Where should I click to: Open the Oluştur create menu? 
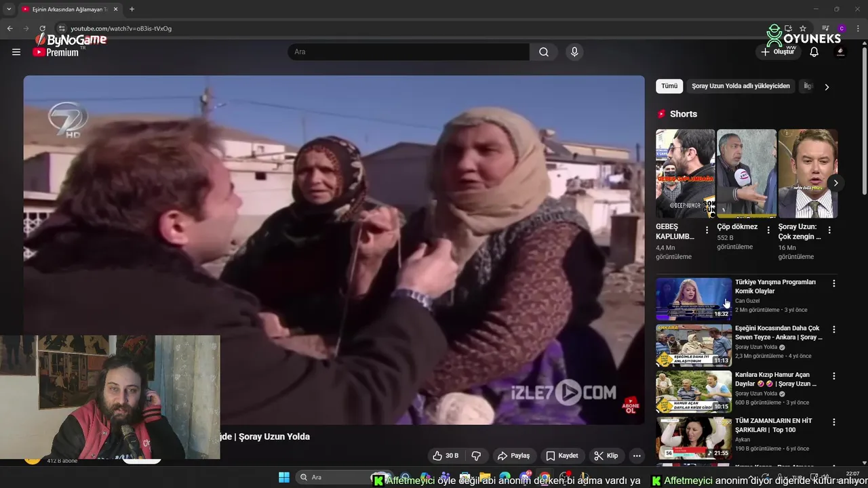point(777,52)
